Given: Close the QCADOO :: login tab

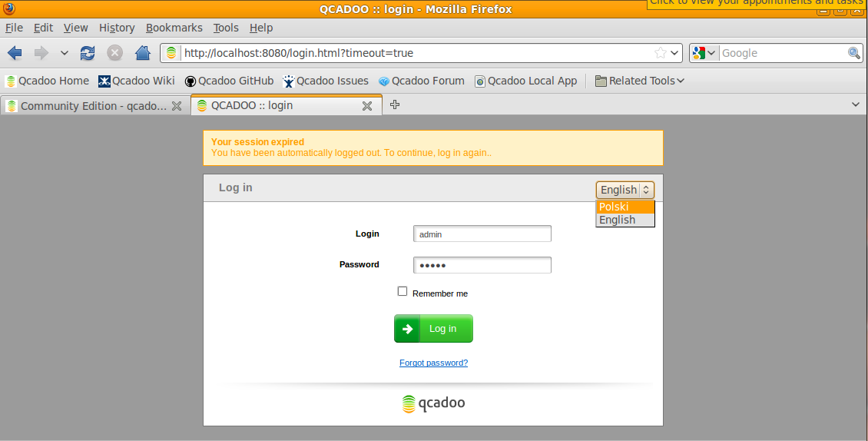Looking at the screenshot, I should coord(367,106).
